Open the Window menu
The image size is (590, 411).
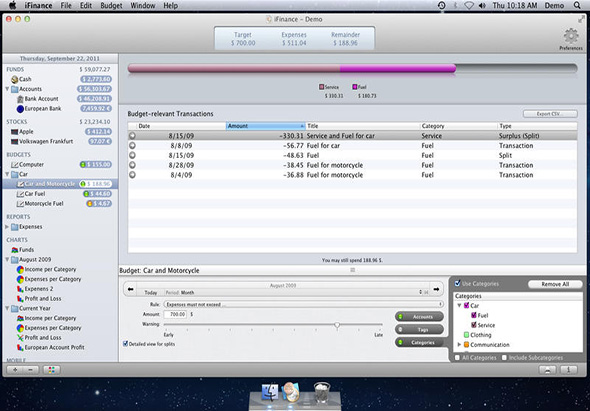tap(143, 6)
